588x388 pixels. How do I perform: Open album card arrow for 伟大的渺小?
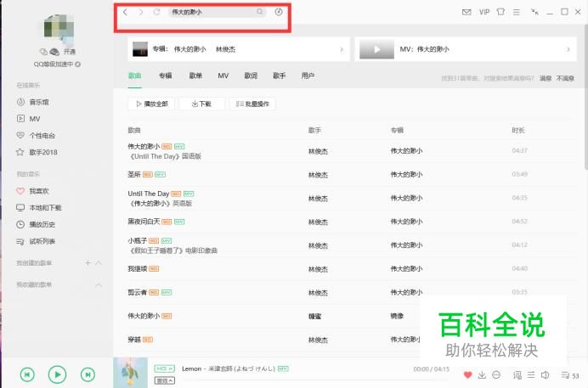(x=342, y=49)
